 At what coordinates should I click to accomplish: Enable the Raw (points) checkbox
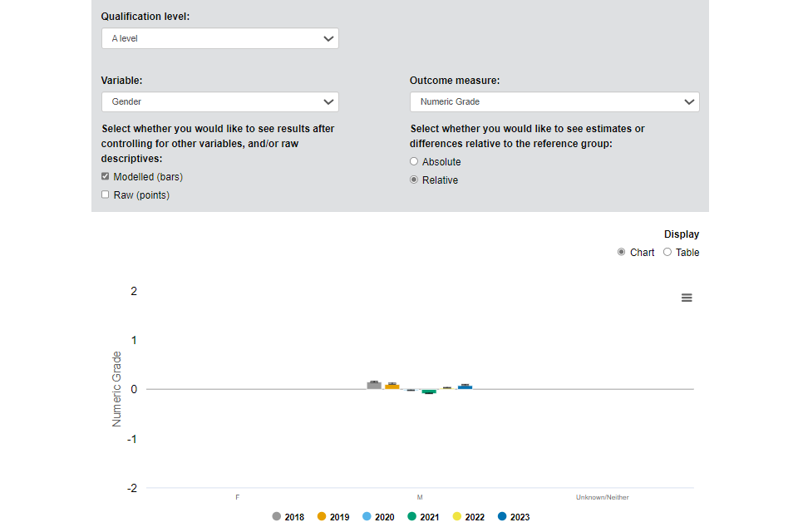(x=106, y=195)
